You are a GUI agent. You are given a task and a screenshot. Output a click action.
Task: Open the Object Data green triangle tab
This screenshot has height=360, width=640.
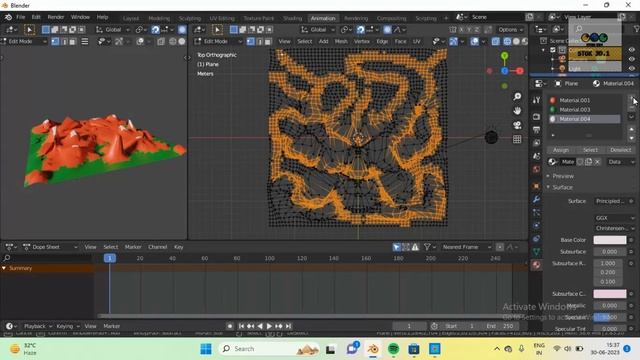[x=536, y=251]
